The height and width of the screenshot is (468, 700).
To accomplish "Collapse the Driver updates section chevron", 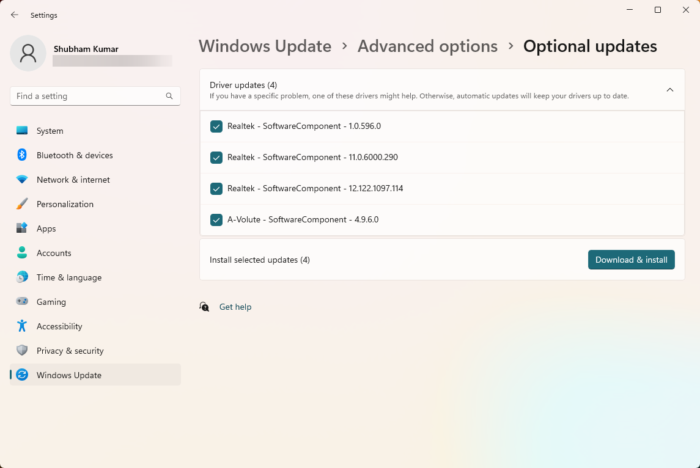I will pos(669,90).
